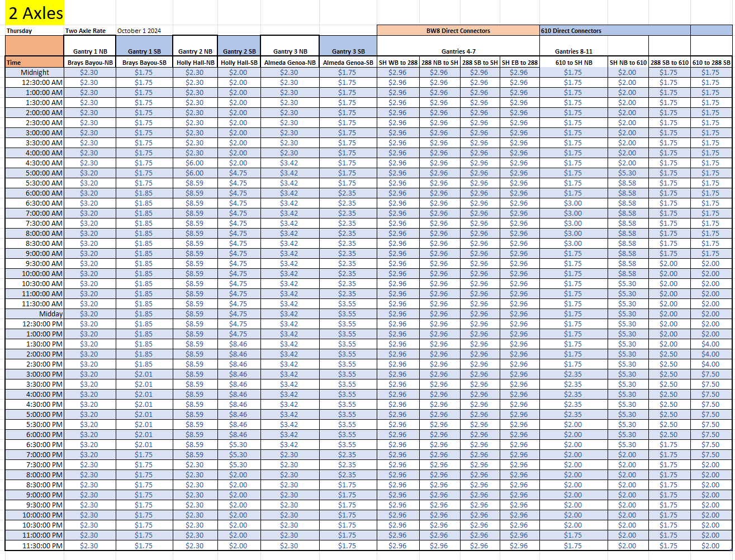Click the 'SH NB to 610' column header
This screenshot has width=735, height=560.
628,63
